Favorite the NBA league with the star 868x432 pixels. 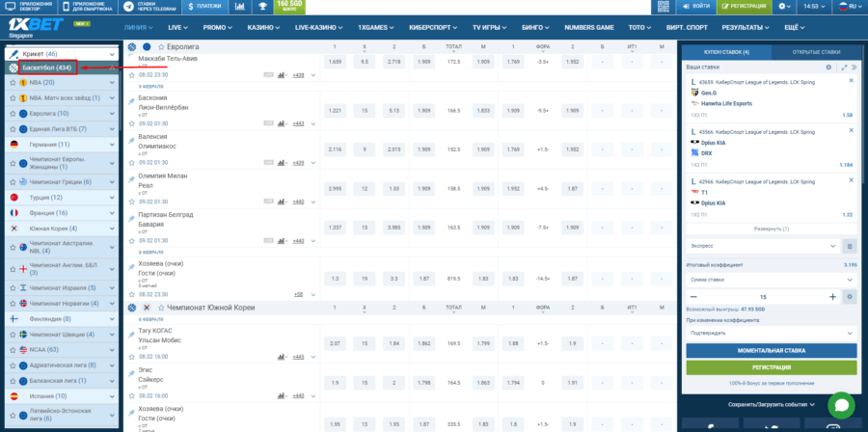(x=13, y=83)
